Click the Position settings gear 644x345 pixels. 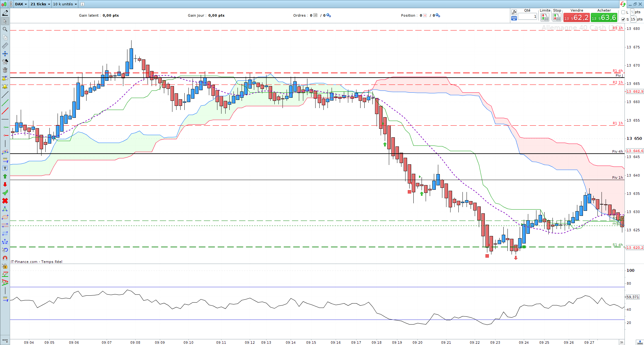click(x=438, y=15)
